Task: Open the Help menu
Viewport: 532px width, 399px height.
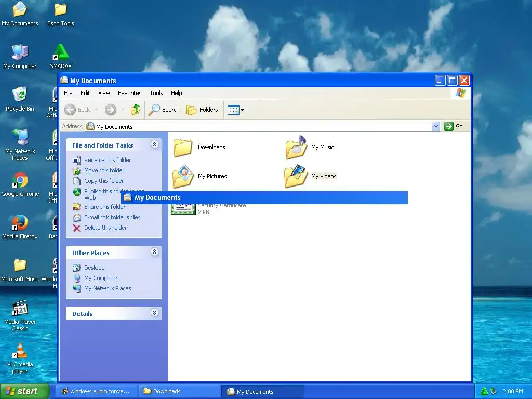Action: point(177,93)
